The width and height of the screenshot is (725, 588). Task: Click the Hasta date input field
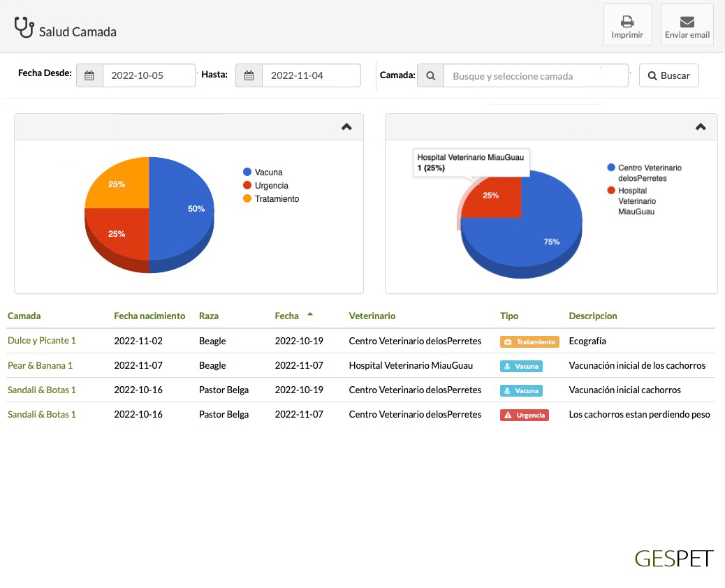pos(311,75)
